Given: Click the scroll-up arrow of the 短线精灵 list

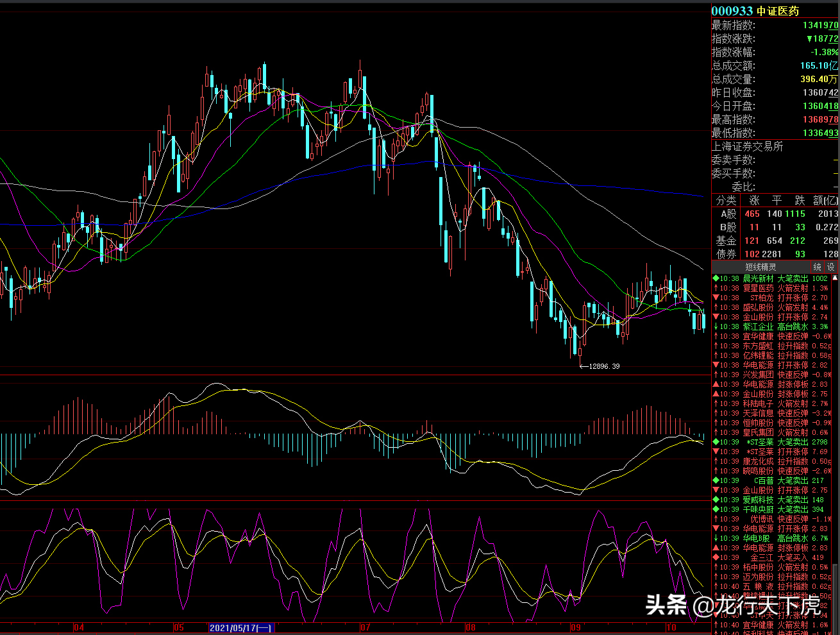Looking at the screenshot, I should coord(835,278).
